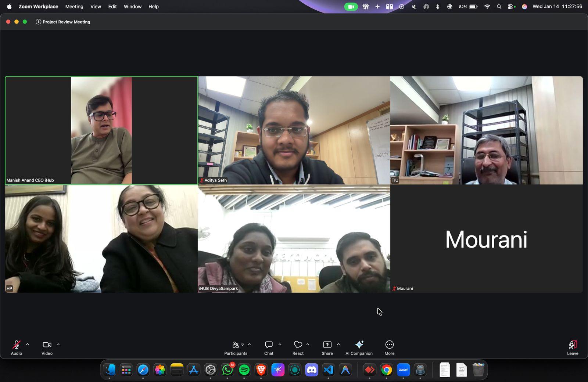Open the React heart menu

pos(298,348)
